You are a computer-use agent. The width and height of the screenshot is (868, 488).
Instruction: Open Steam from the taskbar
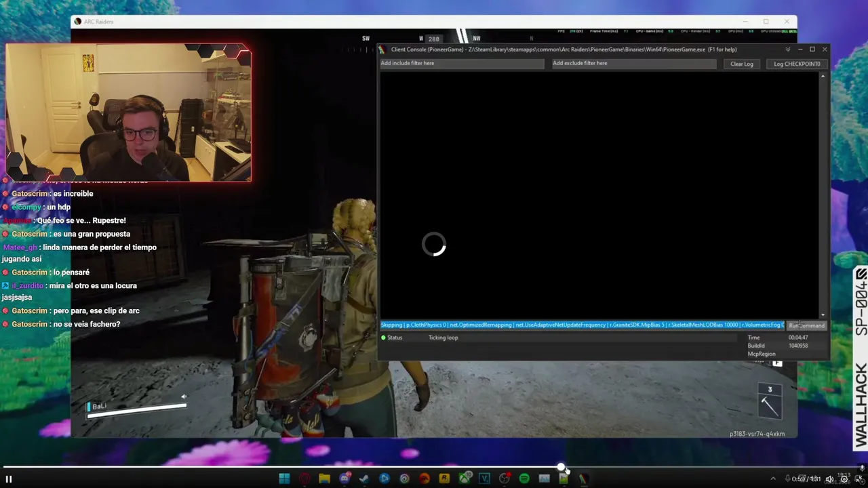364,479
